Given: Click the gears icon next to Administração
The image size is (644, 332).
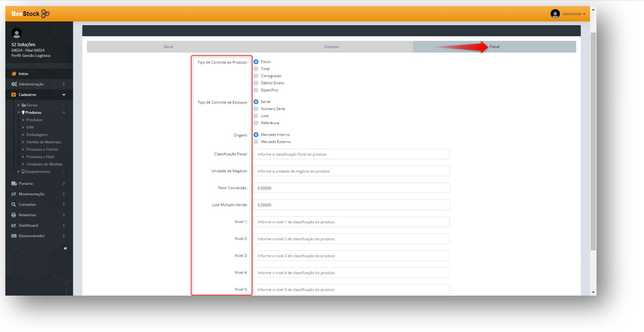Looking at the screenshot, I should (x=14, y=84).
